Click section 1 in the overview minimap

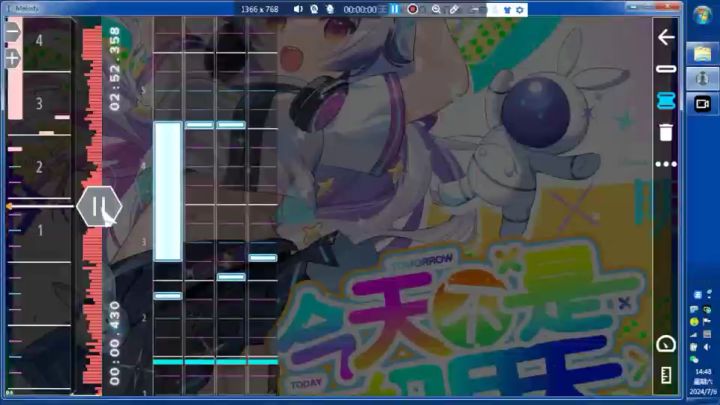39,230
